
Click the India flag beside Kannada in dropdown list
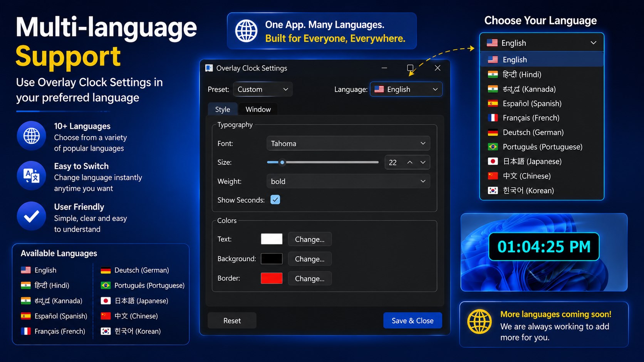[x=493, y=89]
